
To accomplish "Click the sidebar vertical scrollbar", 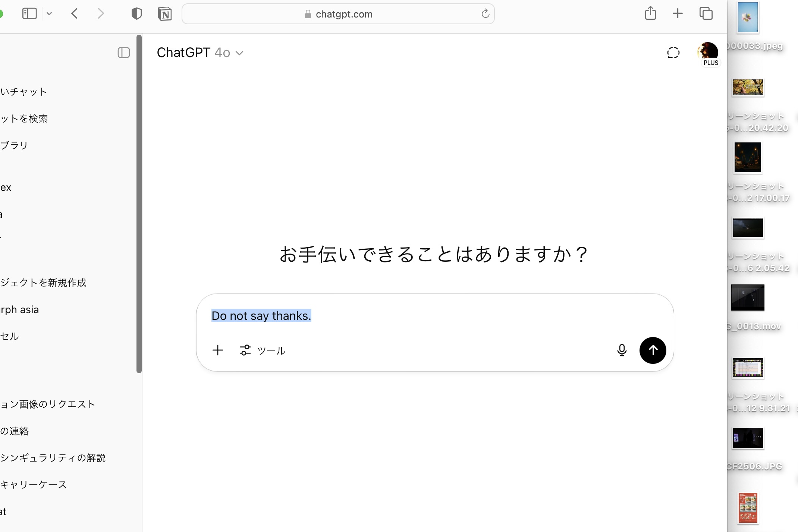I will [x=139, y=203].
